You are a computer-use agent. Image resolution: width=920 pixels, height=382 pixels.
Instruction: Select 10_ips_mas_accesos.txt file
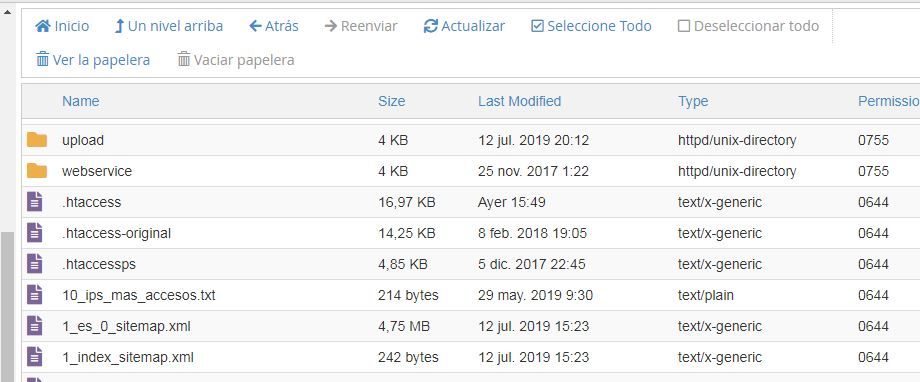[138, 295]
